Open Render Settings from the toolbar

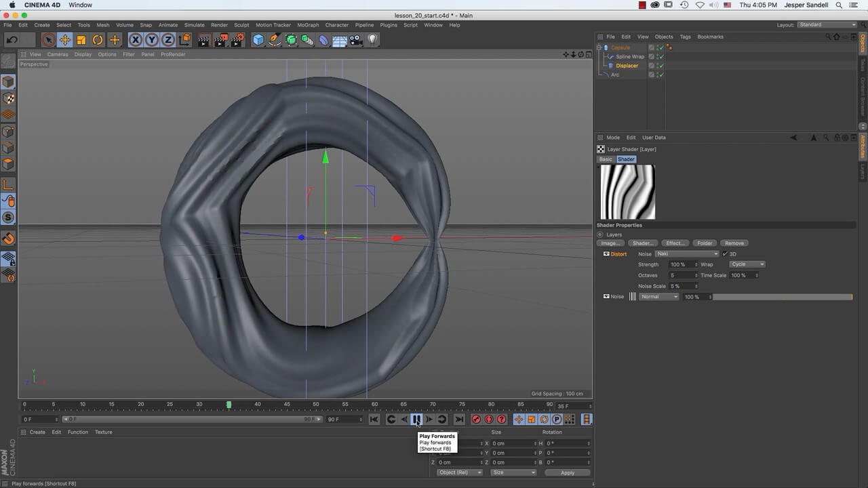click(x=236, y=39)
